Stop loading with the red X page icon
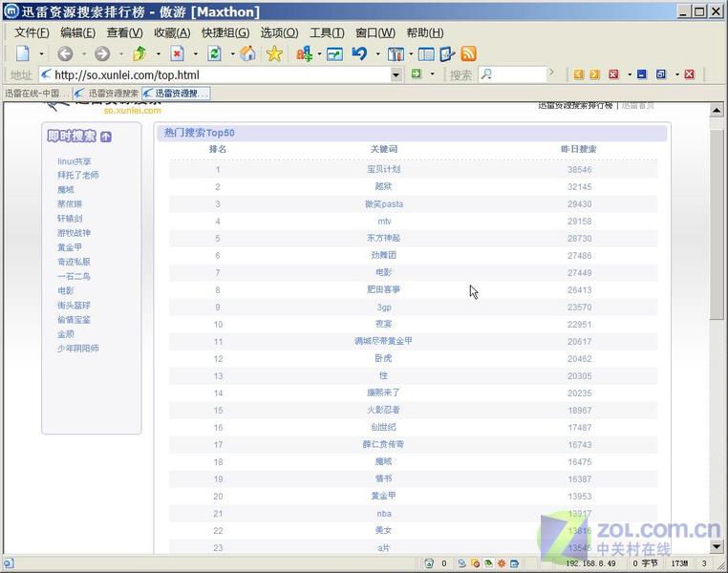 [x=177, y=53]
